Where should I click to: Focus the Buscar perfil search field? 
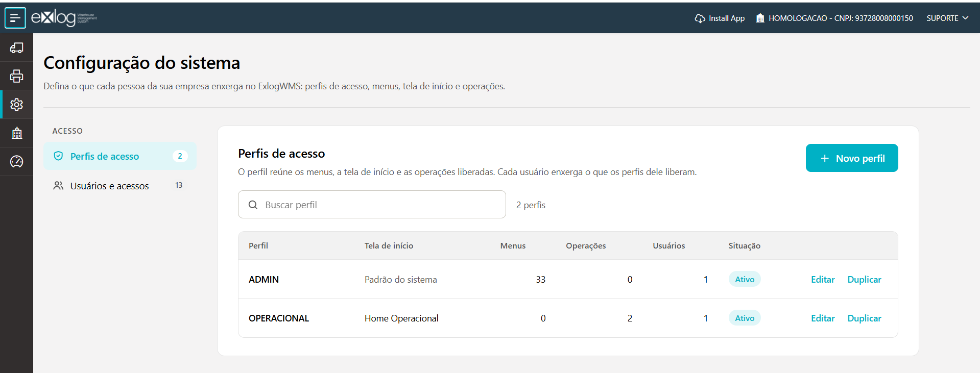click(x=372, y=205)
